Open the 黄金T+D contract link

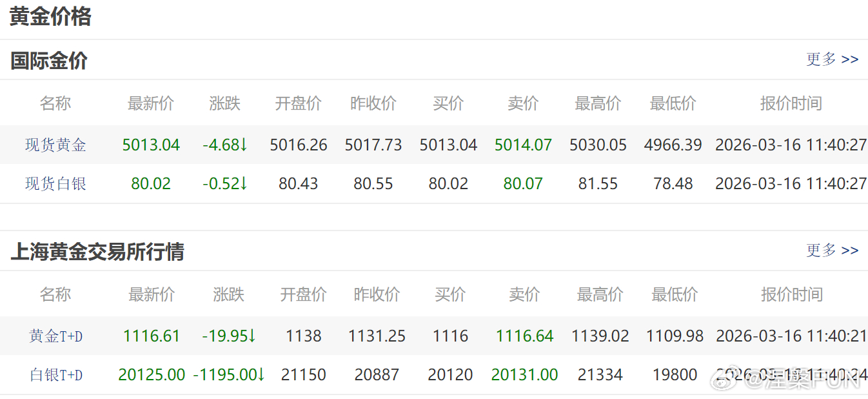coord(55,336)
